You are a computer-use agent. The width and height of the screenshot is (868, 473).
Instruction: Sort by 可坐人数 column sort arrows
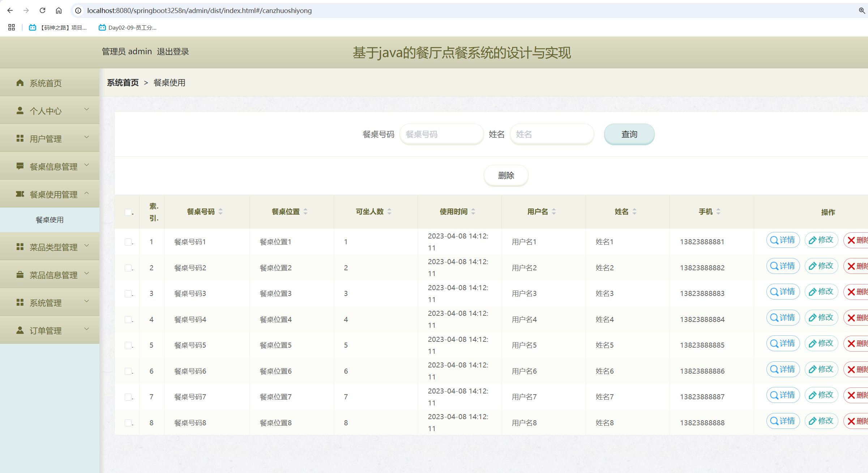coord(389,212)
